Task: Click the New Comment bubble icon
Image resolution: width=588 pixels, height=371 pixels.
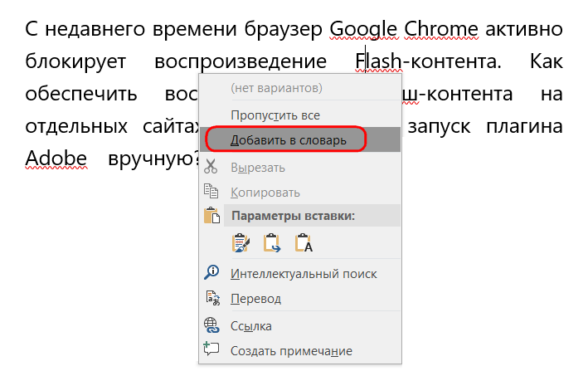Action: tap(211, 349)
